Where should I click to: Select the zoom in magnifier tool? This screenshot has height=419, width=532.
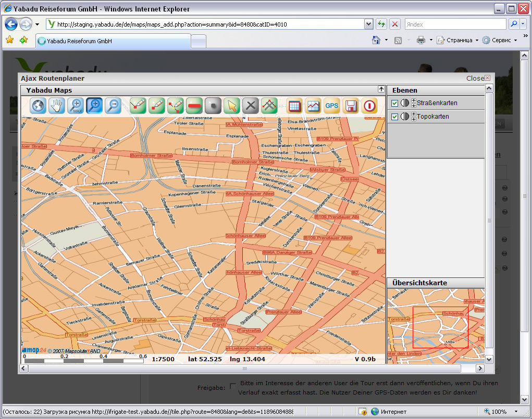94,106
